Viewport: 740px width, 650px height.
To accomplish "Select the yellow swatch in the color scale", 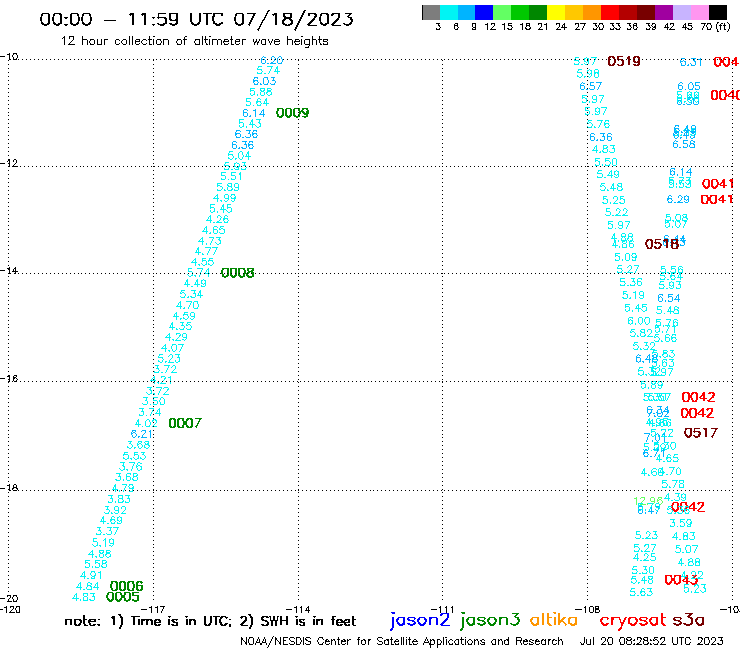I will [x=555, y=12].
